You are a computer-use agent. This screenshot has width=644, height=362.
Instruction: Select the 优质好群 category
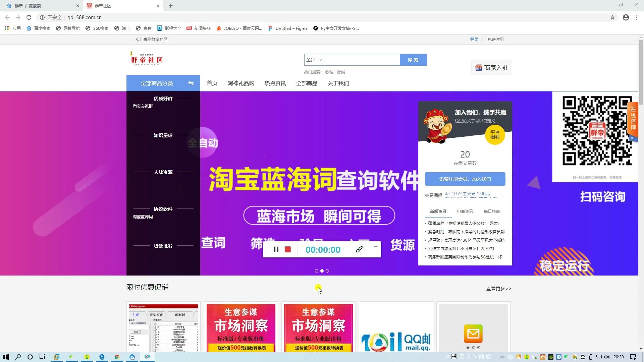point(163,99)
